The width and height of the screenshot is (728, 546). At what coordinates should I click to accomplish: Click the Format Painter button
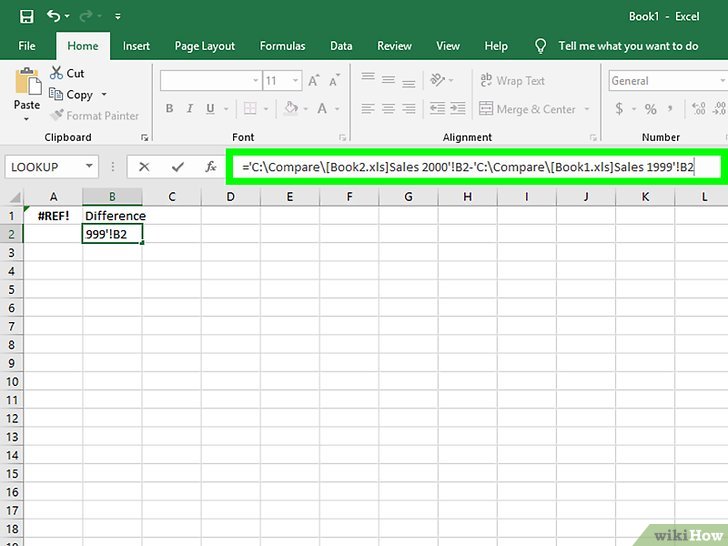coord(94,116)
